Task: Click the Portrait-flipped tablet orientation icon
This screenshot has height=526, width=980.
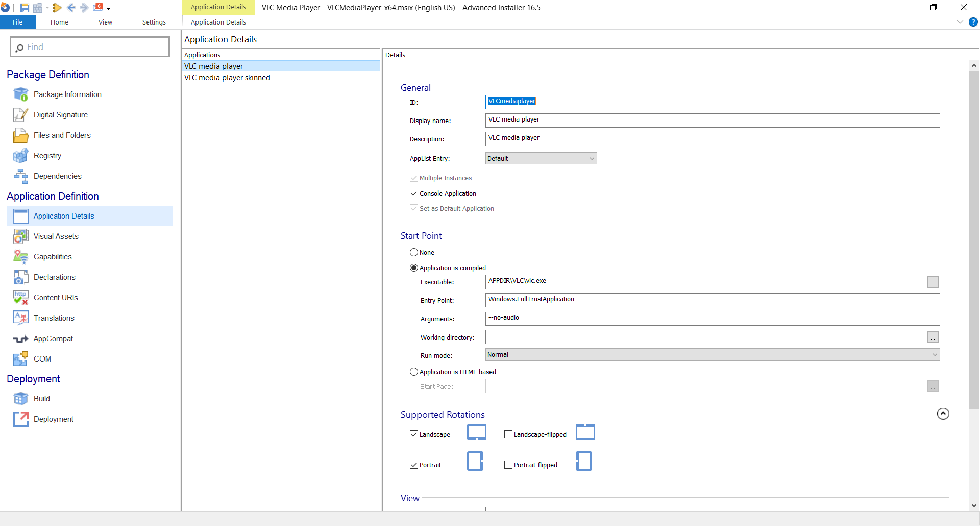Action: pyautogui.click(x=584, y=461)
